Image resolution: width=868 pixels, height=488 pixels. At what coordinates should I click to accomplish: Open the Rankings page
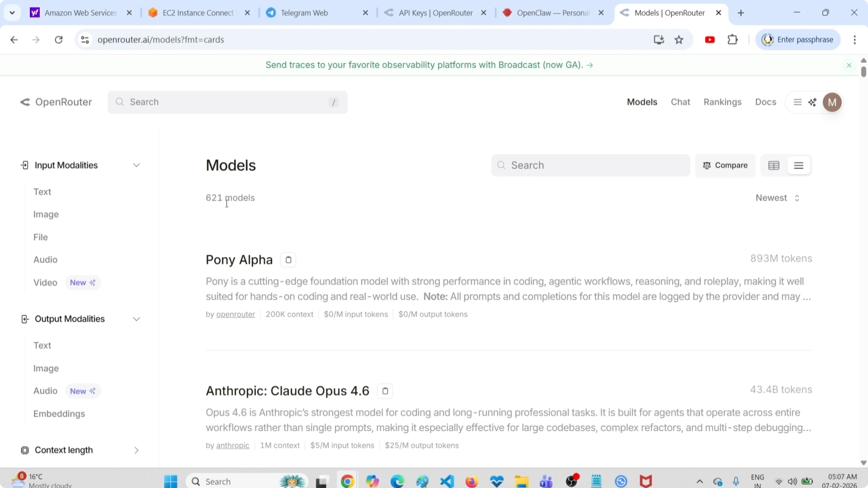(x=722, y=102)
